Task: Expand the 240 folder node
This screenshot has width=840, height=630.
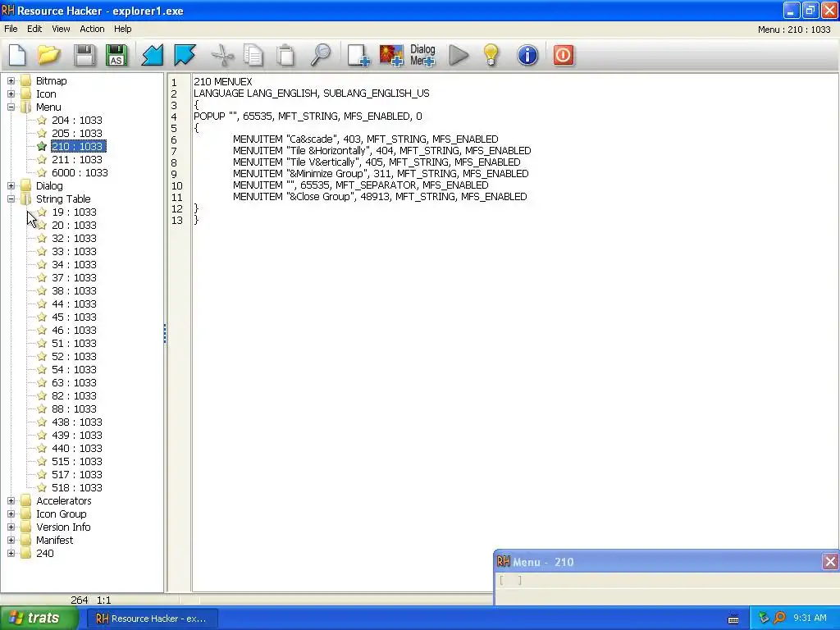Action: (11, 554)
